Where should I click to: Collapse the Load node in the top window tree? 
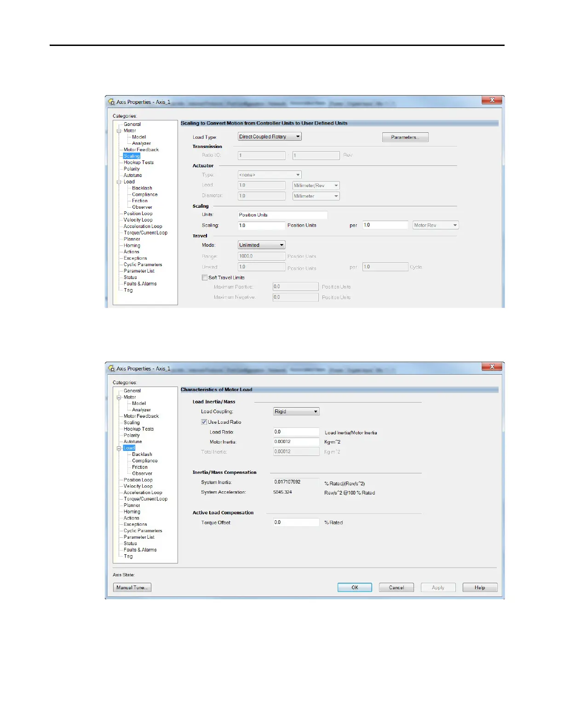(119, 182)
